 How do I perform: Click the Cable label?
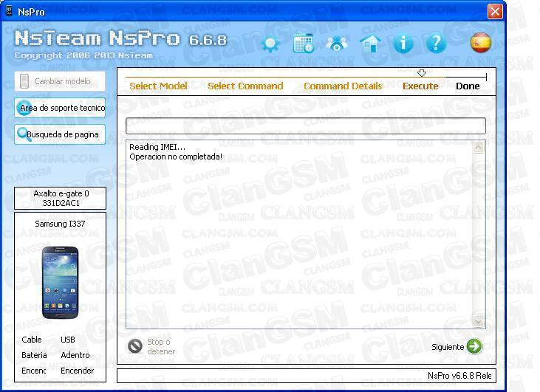pyautogui.click(x=32, y=340)
